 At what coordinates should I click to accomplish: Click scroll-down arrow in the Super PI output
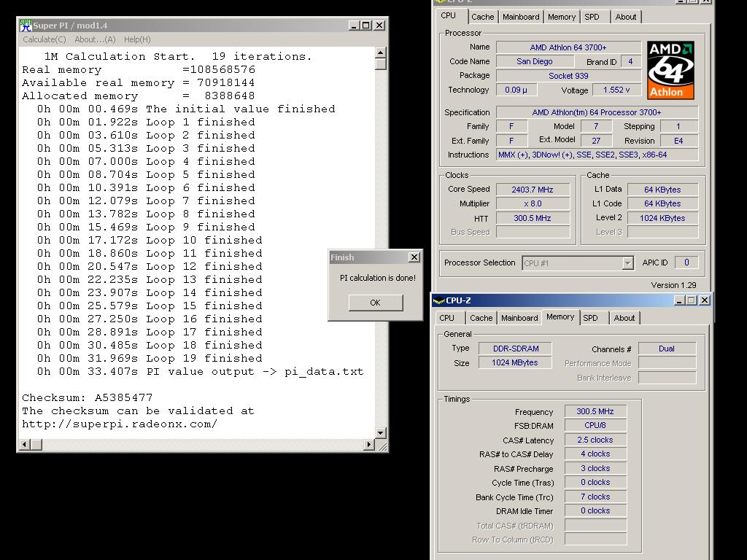(380, 433)
